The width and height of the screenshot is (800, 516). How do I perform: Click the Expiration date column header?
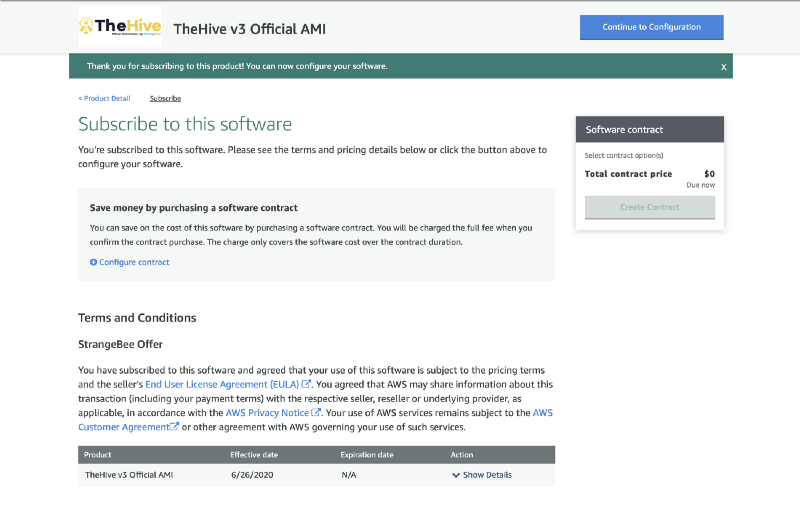click(x=366, y=455)
